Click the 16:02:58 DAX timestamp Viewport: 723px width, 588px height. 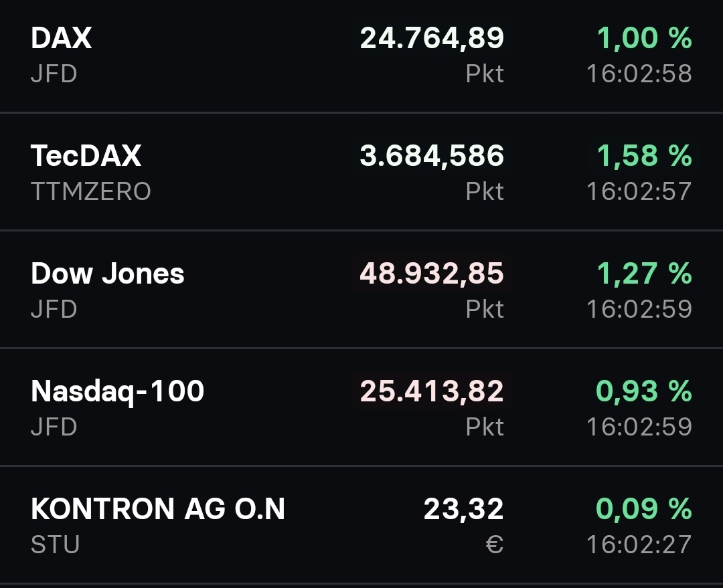639,74
